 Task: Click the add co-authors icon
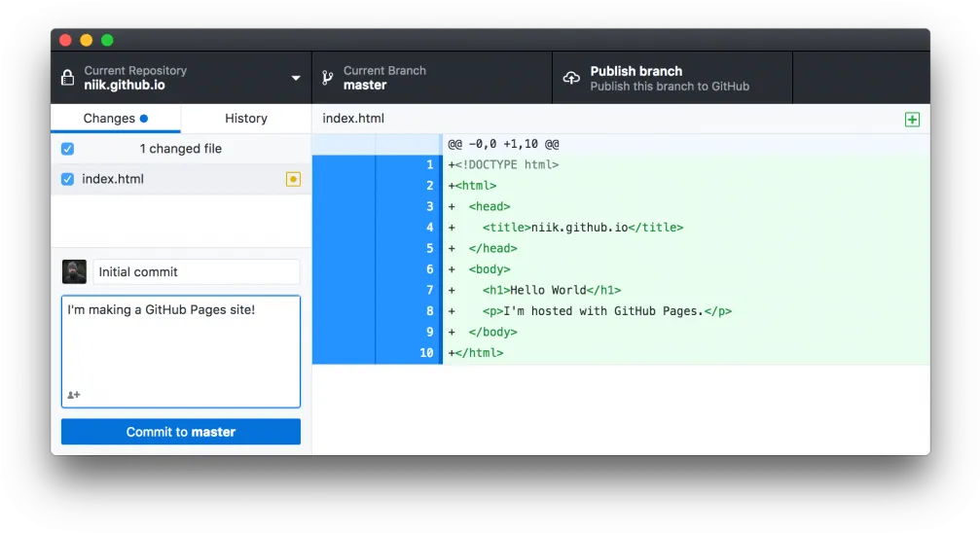tap(74, 395)
